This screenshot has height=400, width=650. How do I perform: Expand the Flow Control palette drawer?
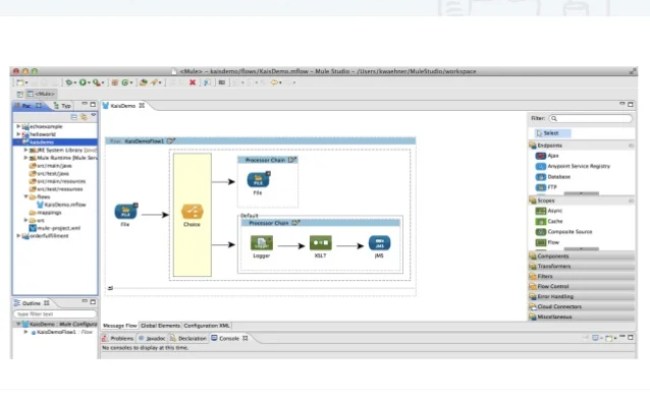pos(582,286)
